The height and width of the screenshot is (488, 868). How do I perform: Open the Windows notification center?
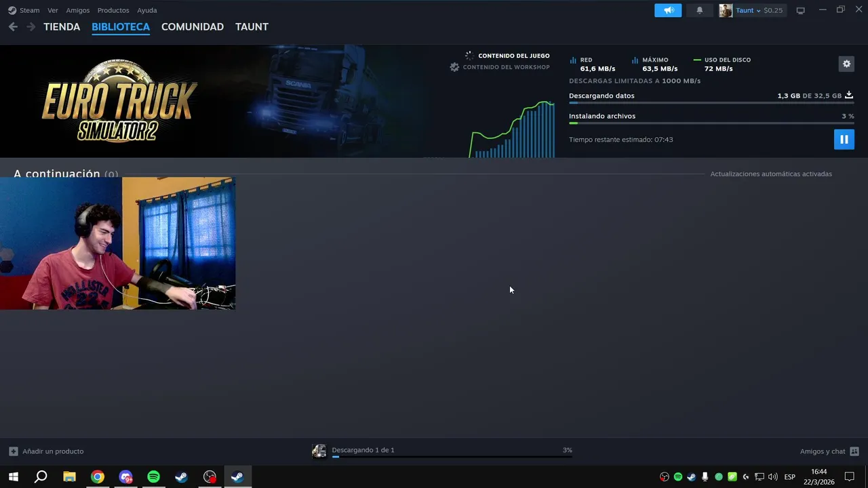[x=850, y=477]
